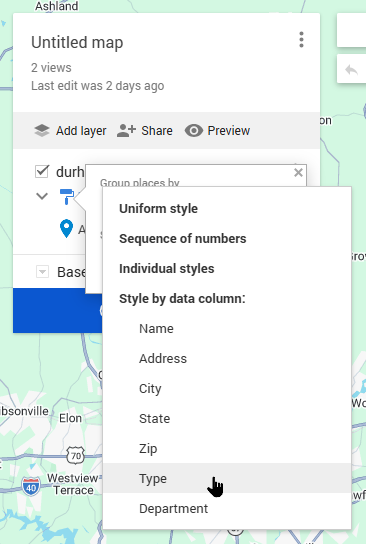Open the three-dot map options menu
The image size is (366, 544).
(x=301, y=40)
